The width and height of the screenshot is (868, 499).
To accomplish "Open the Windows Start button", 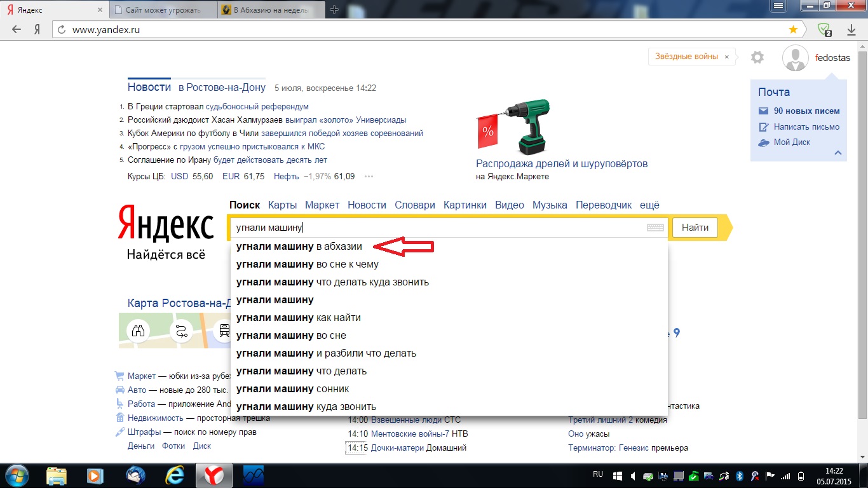I will tap(17, 475).
